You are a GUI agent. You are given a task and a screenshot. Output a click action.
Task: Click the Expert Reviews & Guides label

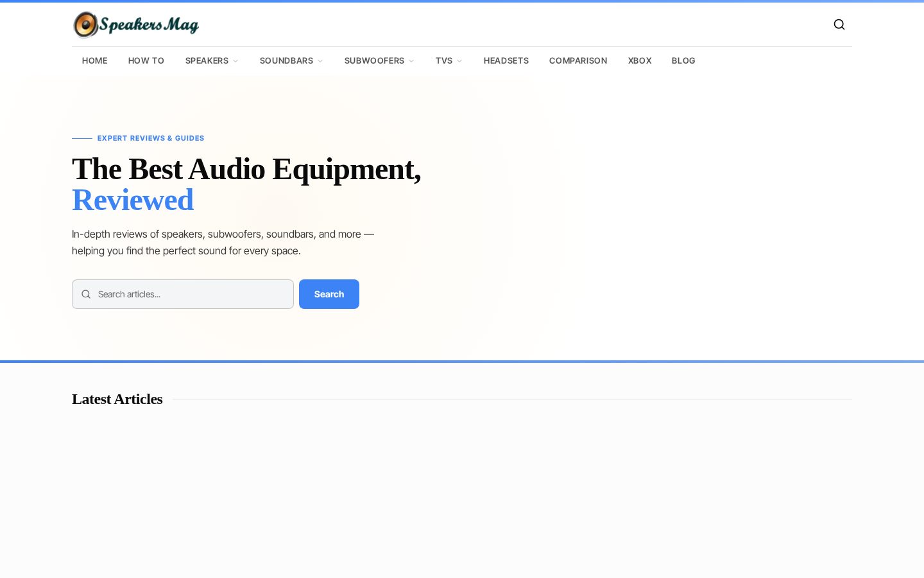(x=151, y=138)
